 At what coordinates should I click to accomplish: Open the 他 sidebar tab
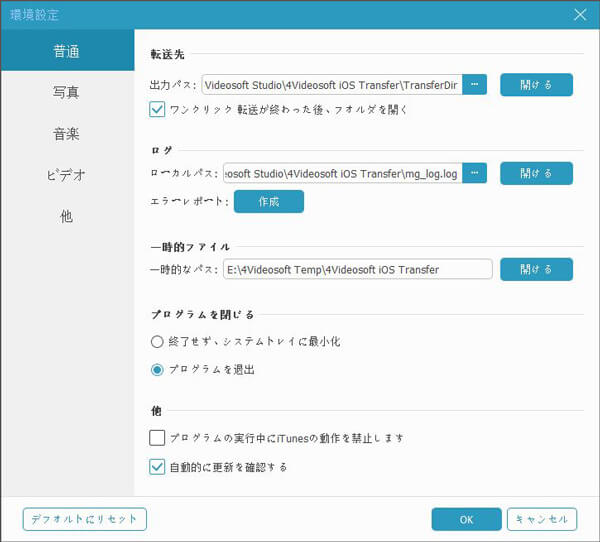(x=67, y=216)
